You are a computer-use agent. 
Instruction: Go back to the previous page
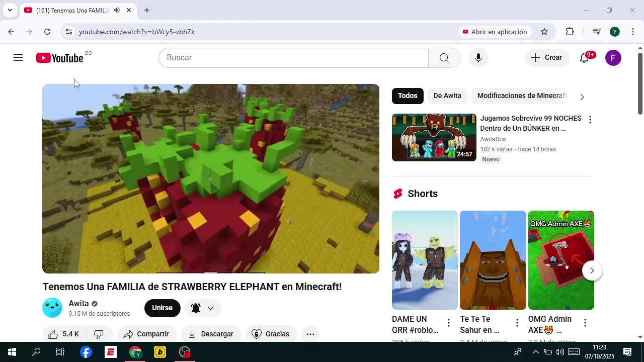tap(11, 32)
